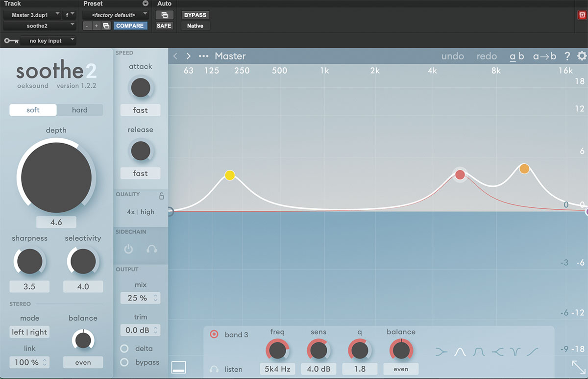Enable sidechain headphones listen
Screen dimensions: 588x379
[151, 249]
